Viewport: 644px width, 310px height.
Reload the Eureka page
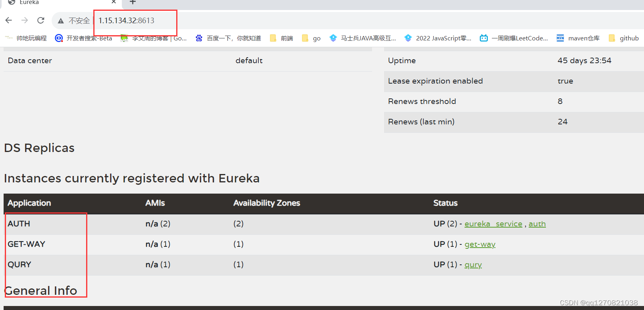point(41,20)
